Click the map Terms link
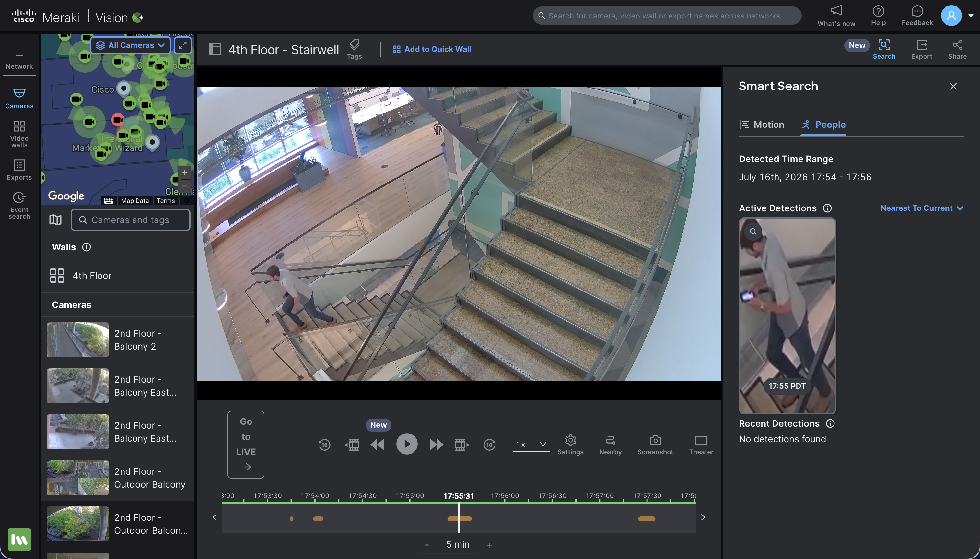 tap(166, 200)
